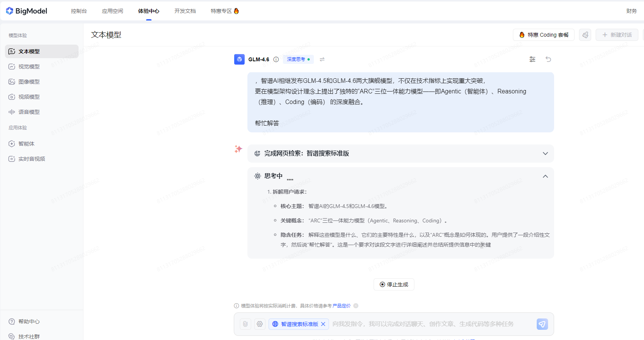Click the 新建对话 button

point(617,35)
